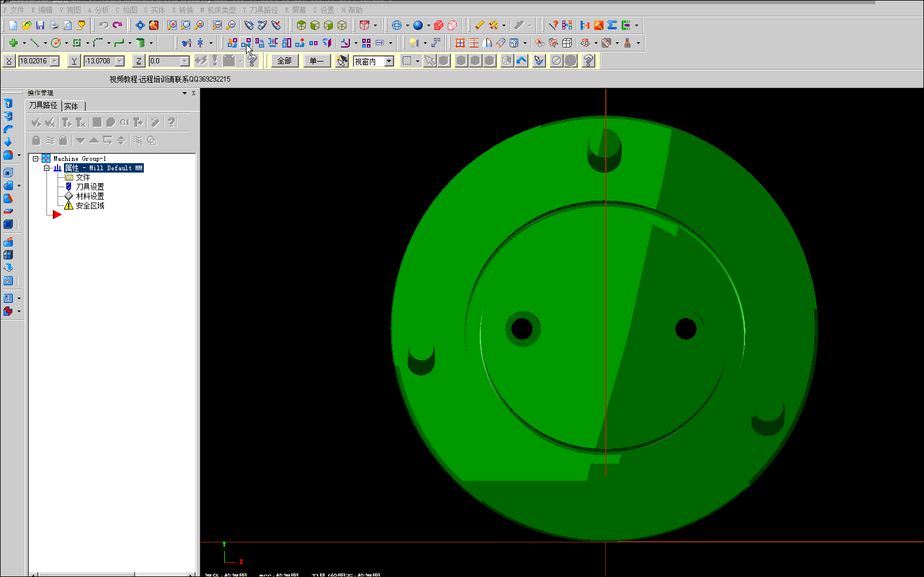This screenshot has width=924, height=577.
Task: Click the Unzoom (minus magnifier) icon
Action: tap(231, 25)
